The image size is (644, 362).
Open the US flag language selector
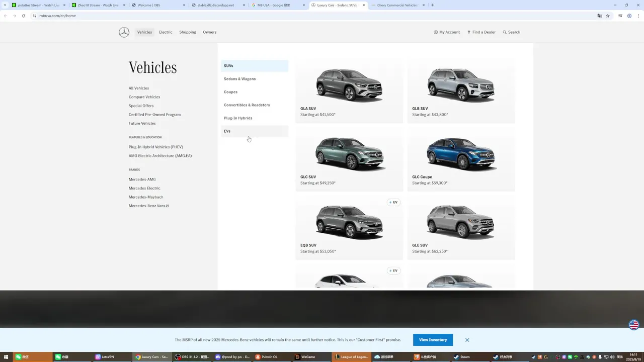click(634, 325)
